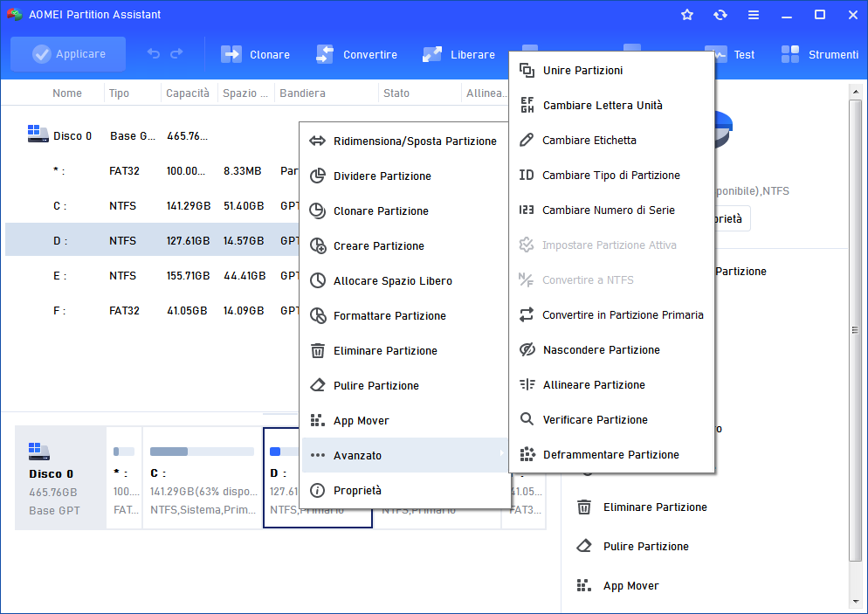Screen dimensions: 868x614
Task: Click the Unire Partizioni icon
Action: [527, 71]
